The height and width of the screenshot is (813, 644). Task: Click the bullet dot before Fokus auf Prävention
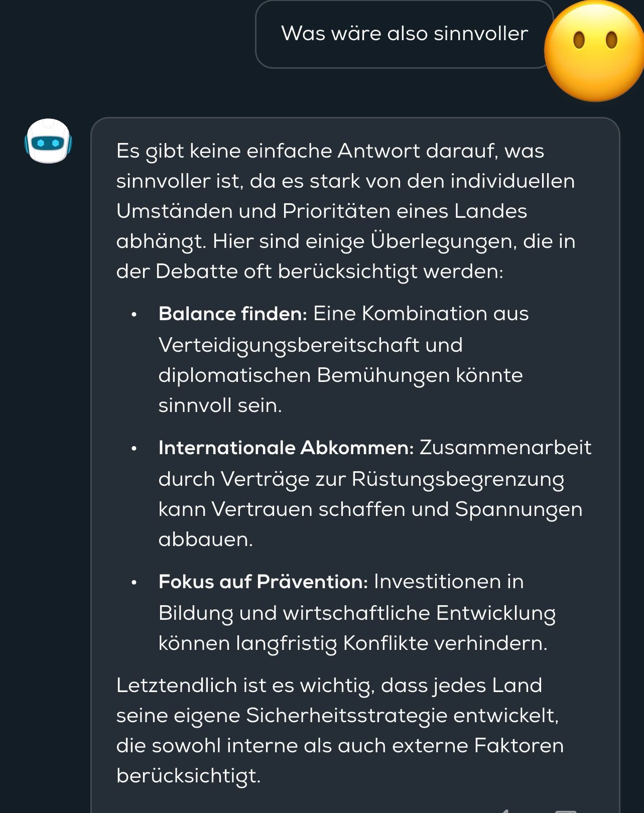(x=134, y=583)
